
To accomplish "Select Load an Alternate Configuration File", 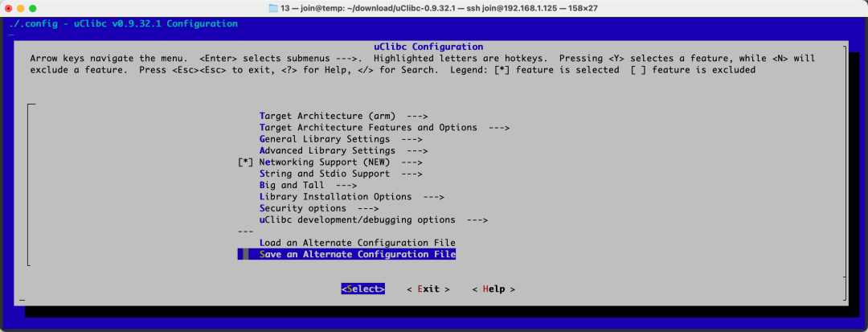I will [357, 243].
